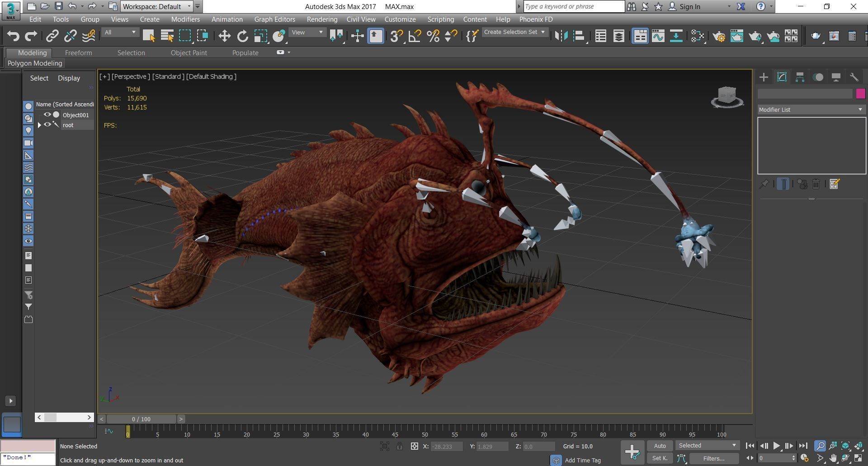Switch to the Object Paint ribbon tab
The width and height of the screenshot is (868, 466).
tap(189, 53)
